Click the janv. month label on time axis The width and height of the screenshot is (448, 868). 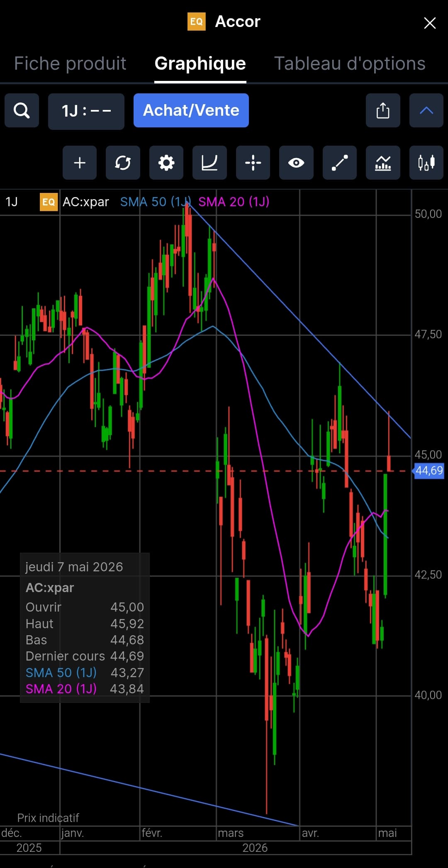[x=73, y=833]
